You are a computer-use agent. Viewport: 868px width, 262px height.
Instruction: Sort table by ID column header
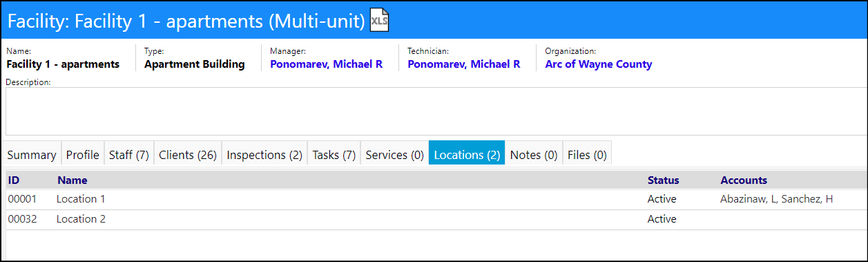(14, 180)
